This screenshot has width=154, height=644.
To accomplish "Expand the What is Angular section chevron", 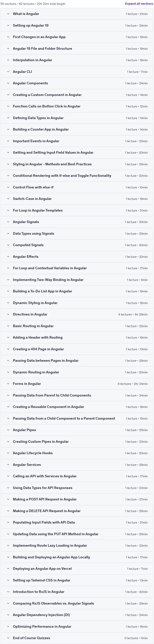I will pos(8,14).
